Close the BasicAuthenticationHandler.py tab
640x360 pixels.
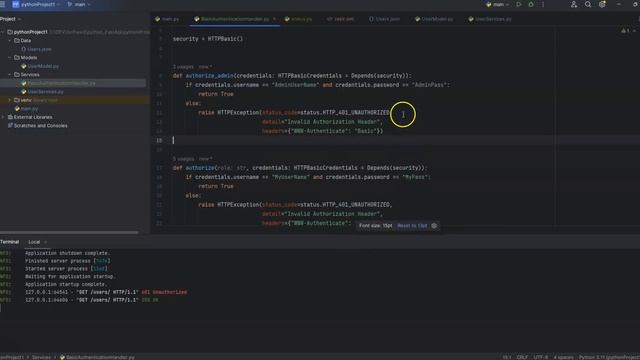click(x=274, y=19)
